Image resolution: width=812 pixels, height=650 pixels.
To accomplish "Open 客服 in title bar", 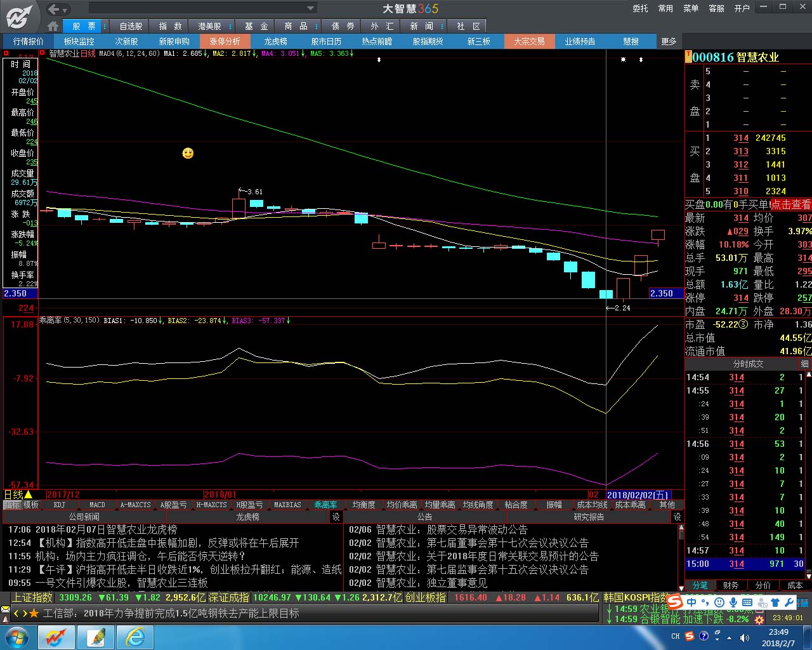I will [717, 8].
